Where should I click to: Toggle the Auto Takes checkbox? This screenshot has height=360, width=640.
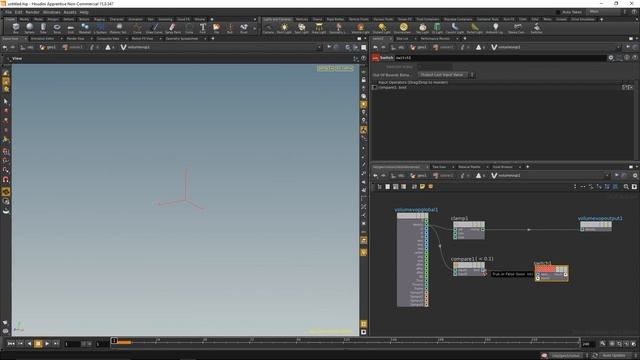pos(559,12)
